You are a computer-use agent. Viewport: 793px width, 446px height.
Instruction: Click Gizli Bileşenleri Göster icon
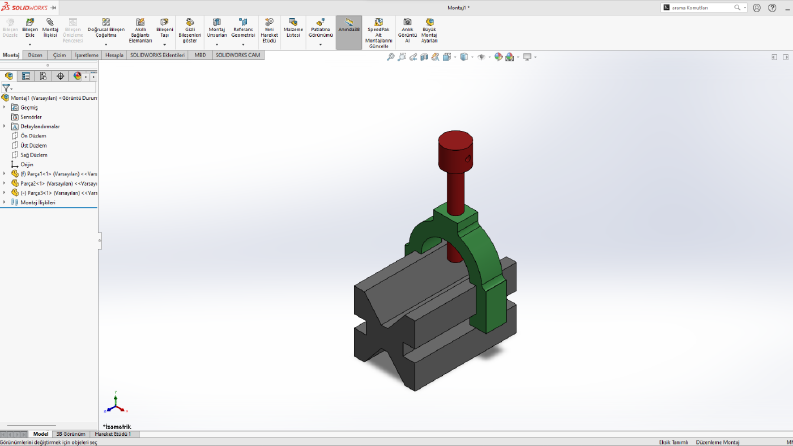click(190, 22)
